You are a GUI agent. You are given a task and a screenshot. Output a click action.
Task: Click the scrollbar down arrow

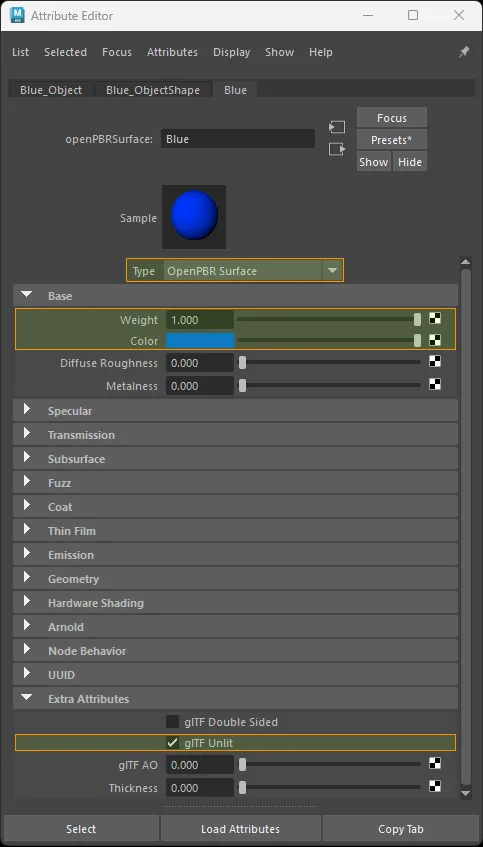coord(465,794)
